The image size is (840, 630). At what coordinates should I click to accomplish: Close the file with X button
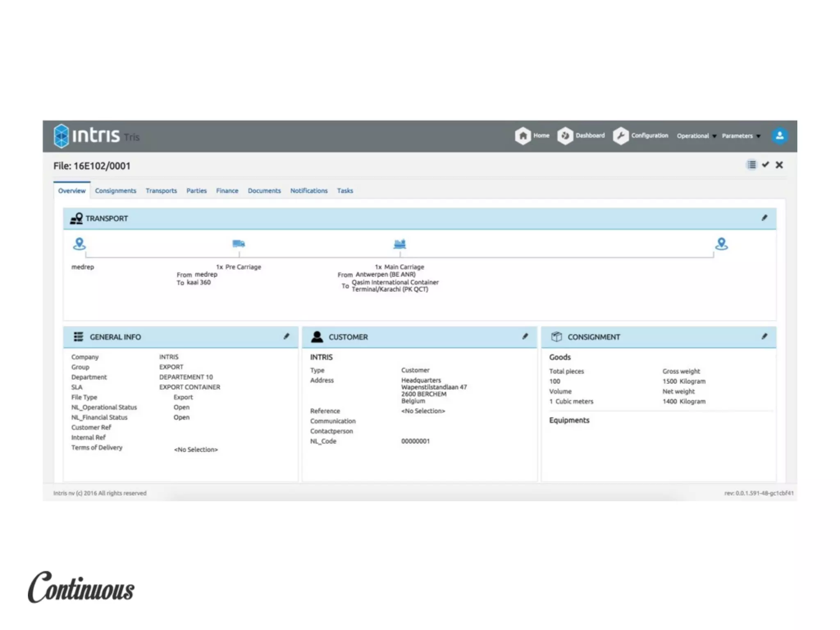[x=779, y=165]
